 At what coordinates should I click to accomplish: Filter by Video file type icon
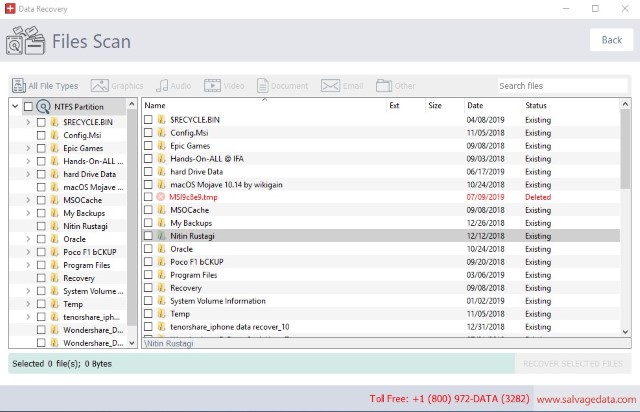point(212,86)
